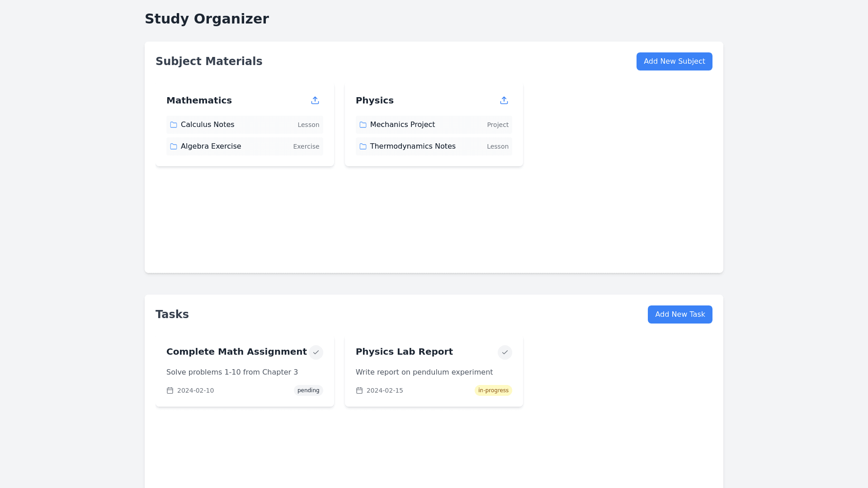Click the upload icon for Physics
The height and width of the screenshot is (488, 868).
tap(504, 100)
